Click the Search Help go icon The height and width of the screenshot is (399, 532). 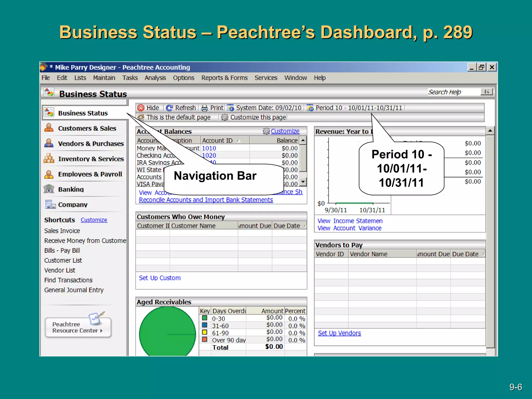487,92
